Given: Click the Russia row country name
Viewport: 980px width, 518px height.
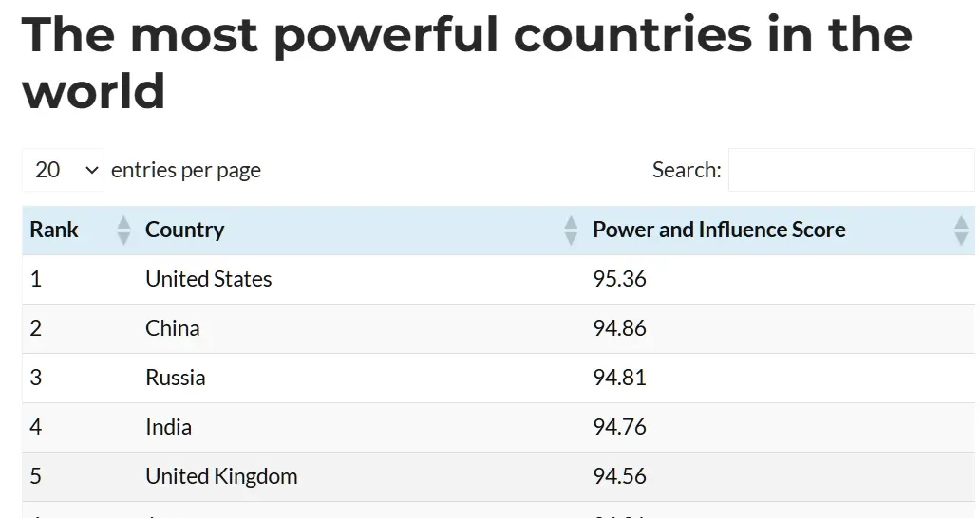Looking at the screenshot, I should click(176, 378).
